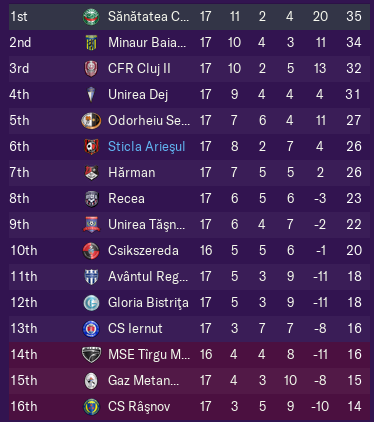Click the Recea team crest

point(91,199)
